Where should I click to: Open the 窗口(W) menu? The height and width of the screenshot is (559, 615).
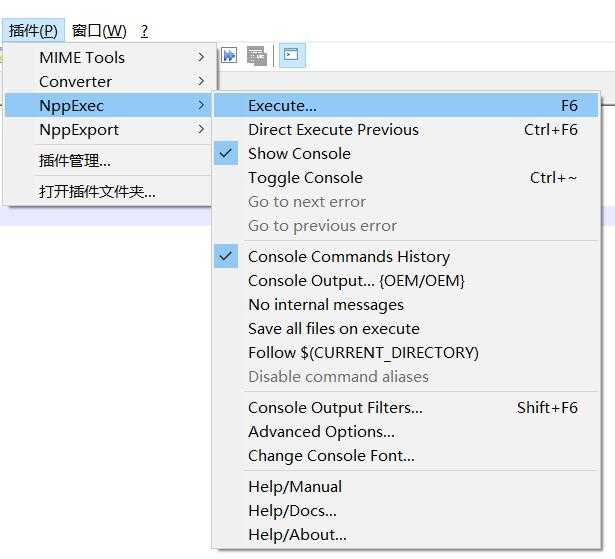[x=99, y=30]
